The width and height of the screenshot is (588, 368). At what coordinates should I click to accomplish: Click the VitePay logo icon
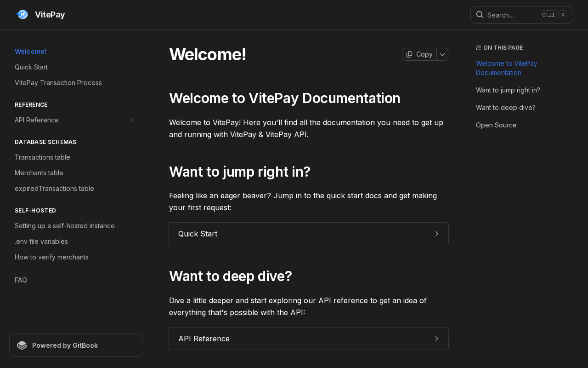22,15
